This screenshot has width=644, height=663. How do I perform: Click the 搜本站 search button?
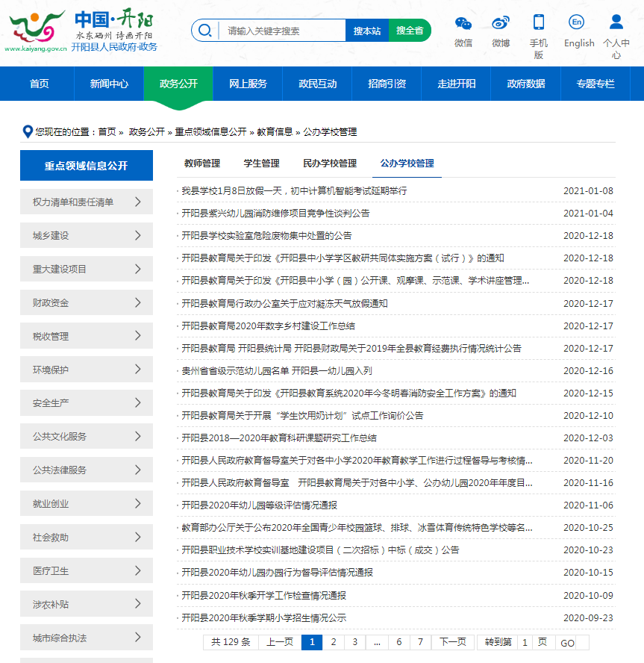(366, 31)
